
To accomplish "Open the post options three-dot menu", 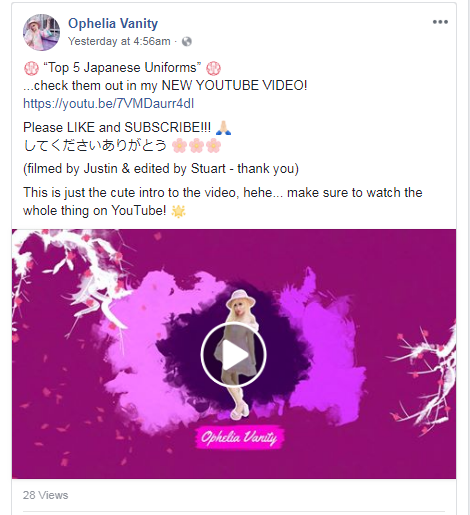I will point(440,22).
